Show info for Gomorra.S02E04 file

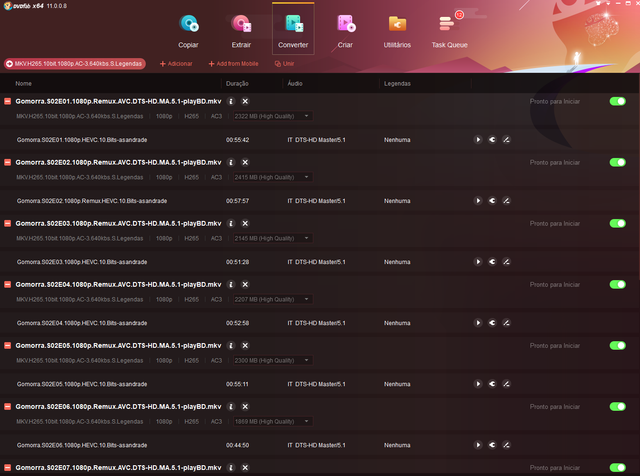231,285
